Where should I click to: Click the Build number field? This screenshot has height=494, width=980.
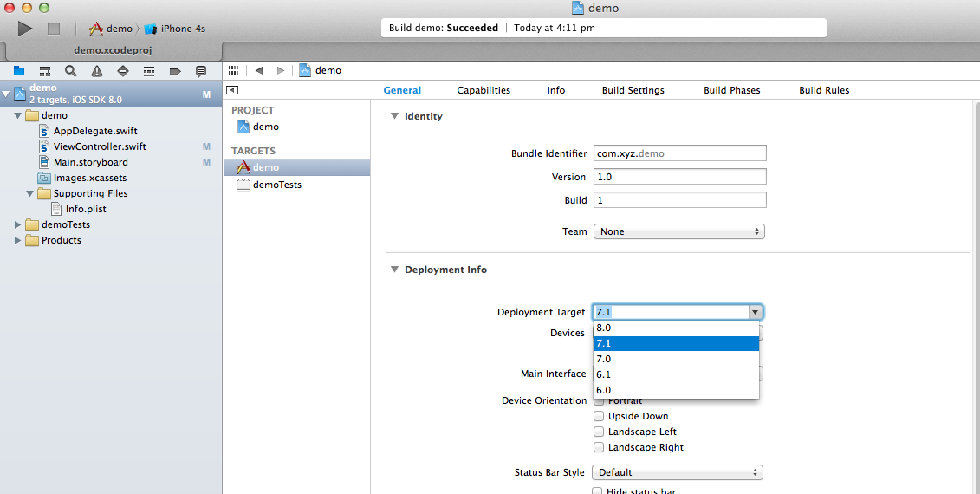[x=679, y=200]
